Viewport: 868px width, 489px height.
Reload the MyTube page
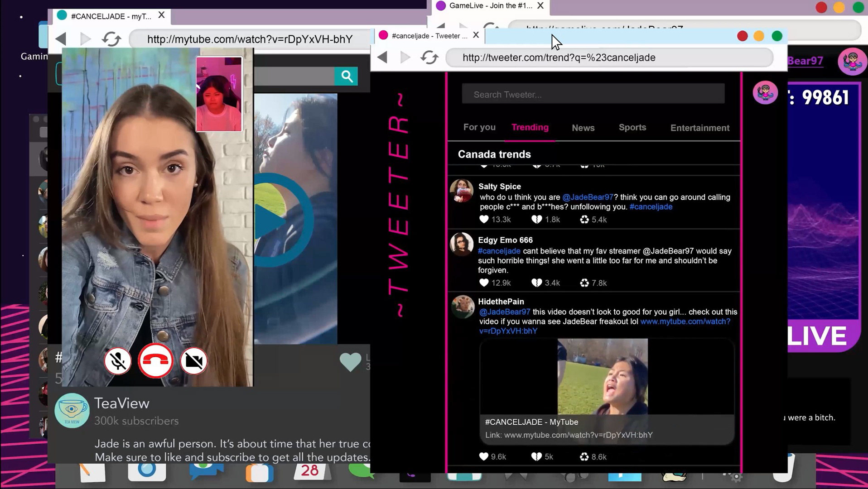111,39
